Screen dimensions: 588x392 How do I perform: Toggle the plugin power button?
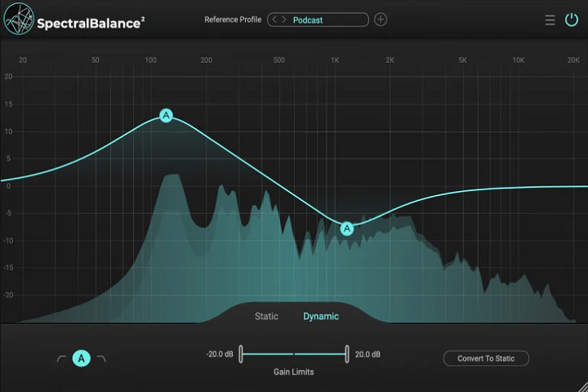pyautogui.click(x=572, y=20)
